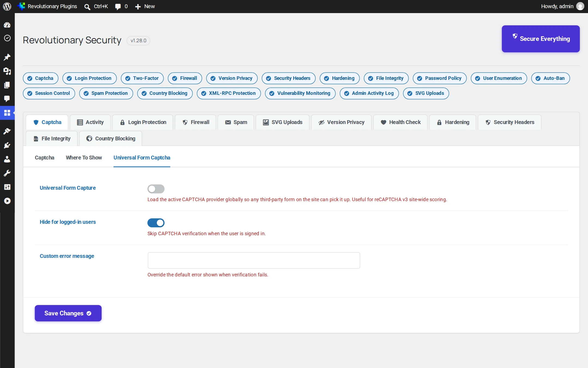Screen dimensions: 588x368
Task: Toggle the File Integrity module pill
Action: 386,78
